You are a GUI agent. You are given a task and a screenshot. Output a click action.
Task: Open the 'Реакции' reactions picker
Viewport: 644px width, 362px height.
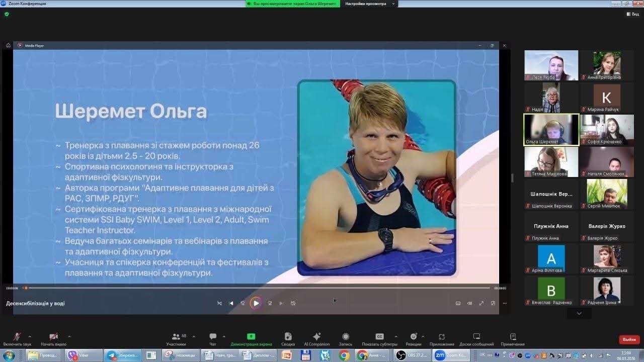(x=413, y=337)
